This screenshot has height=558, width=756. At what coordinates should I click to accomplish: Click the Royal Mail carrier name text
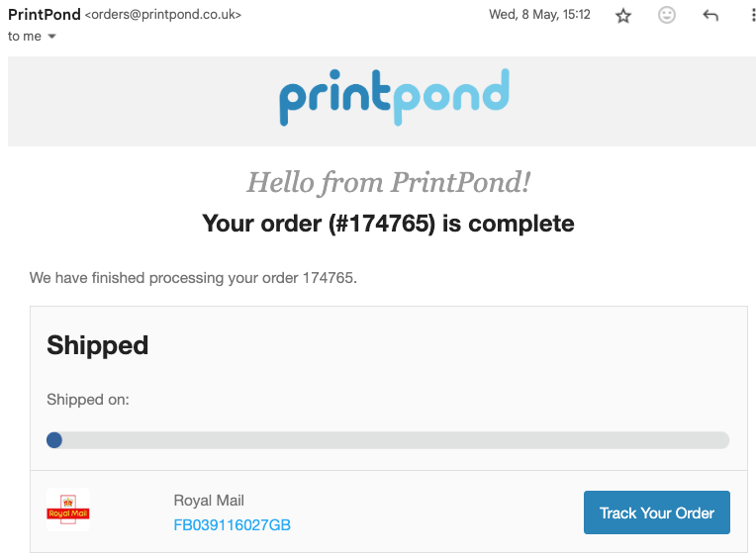209,501
